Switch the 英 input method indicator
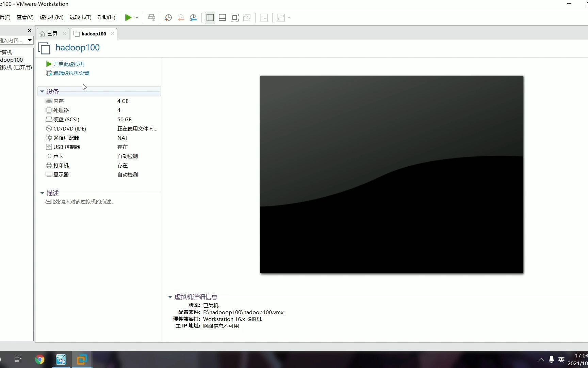The width and height of the screenshot is (588, 368). (561, 359)
